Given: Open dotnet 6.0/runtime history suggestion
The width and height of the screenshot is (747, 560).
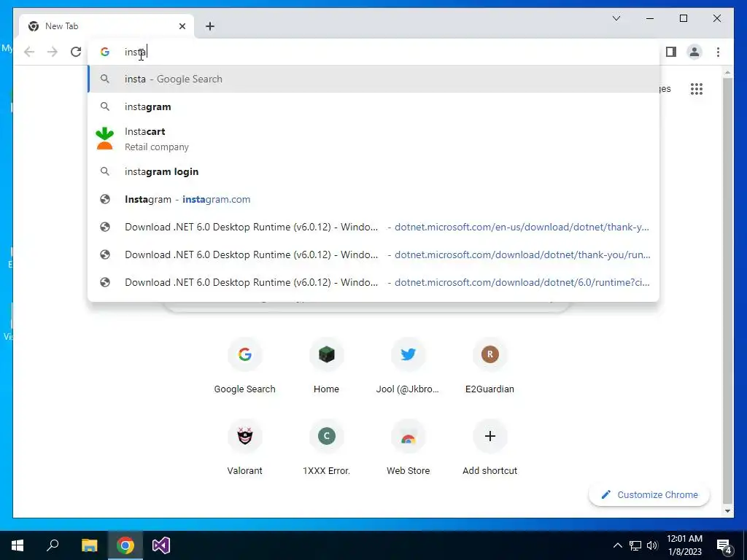Looking at the screenshot, I should 373,282.
